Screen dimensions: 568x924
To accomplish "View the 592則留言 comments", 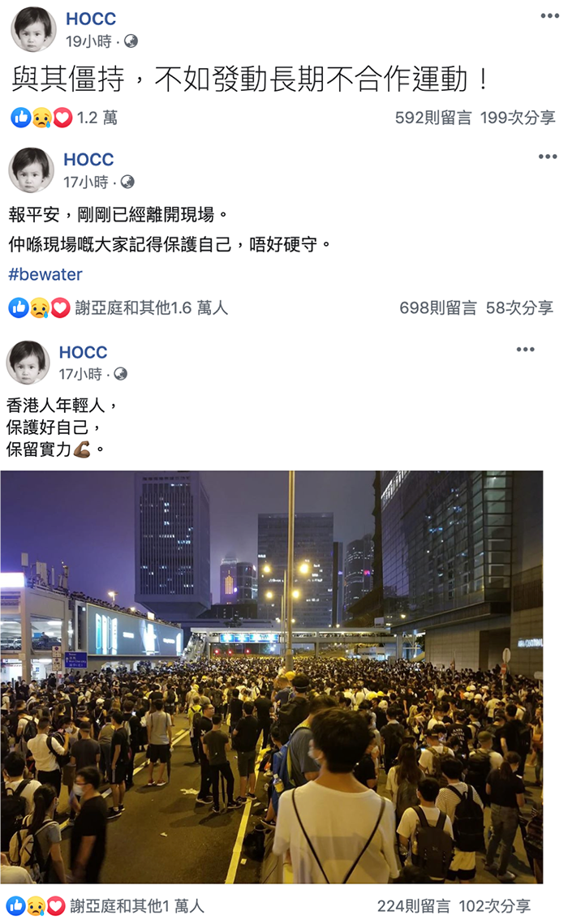I will [433, 118].
